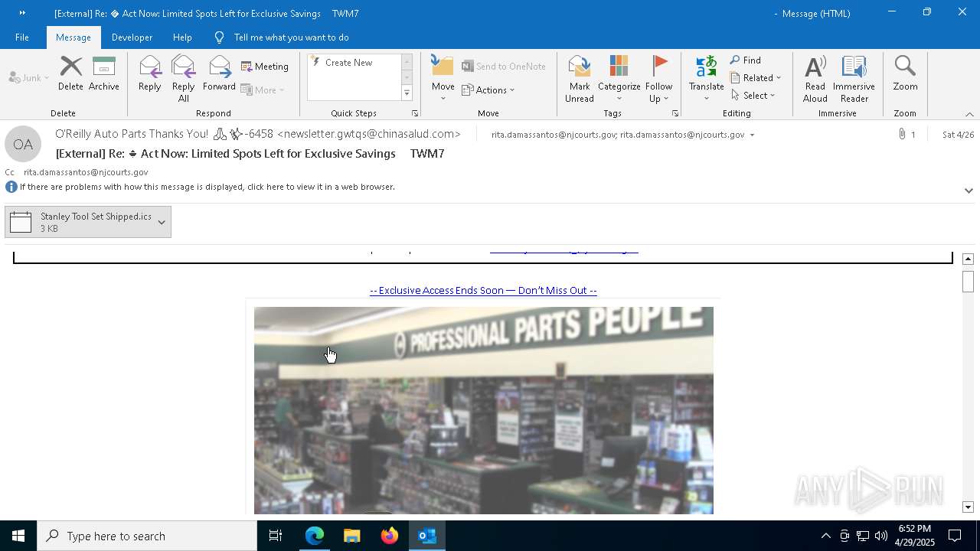Click the Windows search box

pos(147,536)
